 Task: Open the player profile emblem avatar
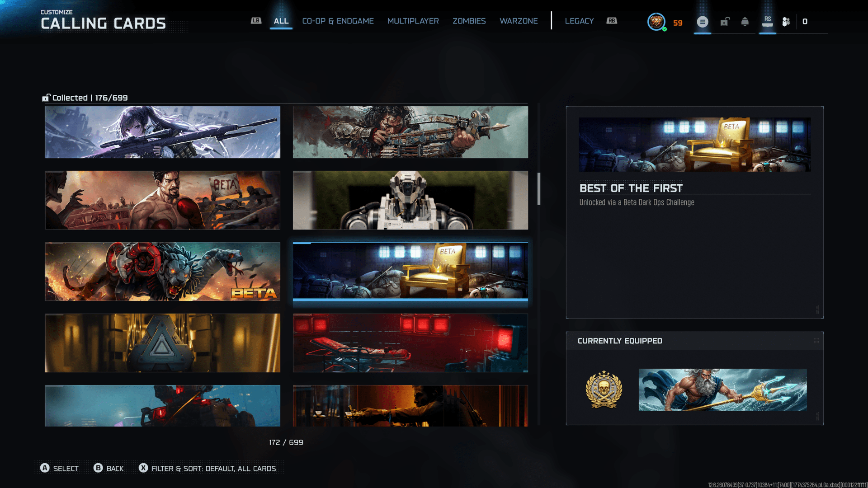point(656,22)
